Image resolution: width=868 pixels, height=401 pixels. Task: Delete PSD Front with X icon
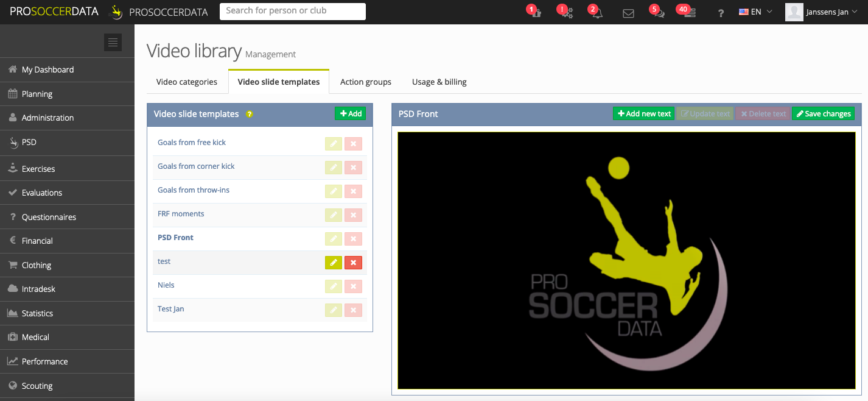tap(353, 239)
